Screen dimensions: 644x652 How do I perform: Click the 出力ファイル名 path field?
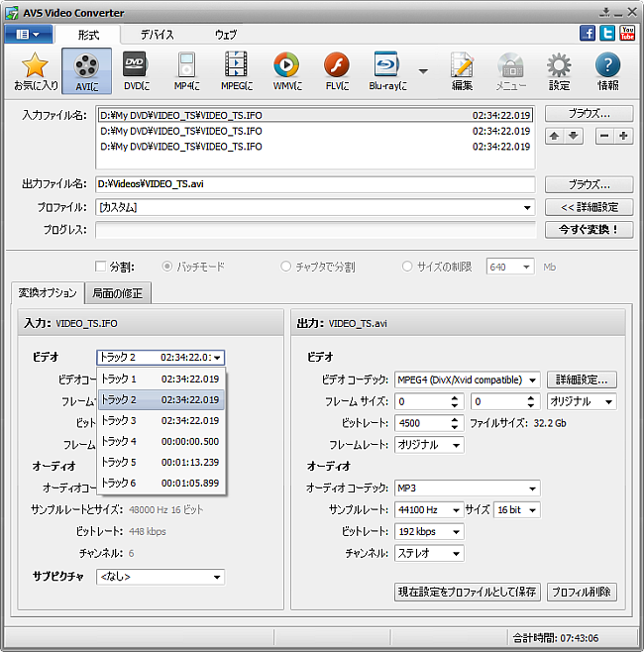[315, 184]
